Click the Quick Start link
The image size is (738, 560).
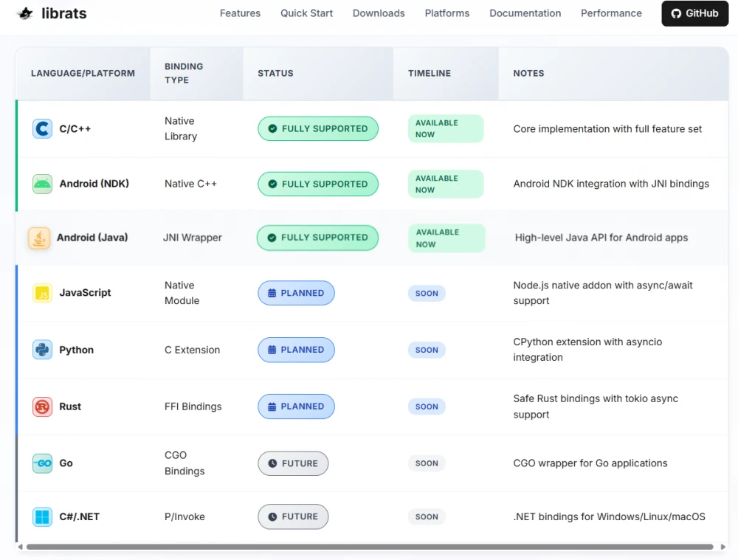tap(306, 13)
